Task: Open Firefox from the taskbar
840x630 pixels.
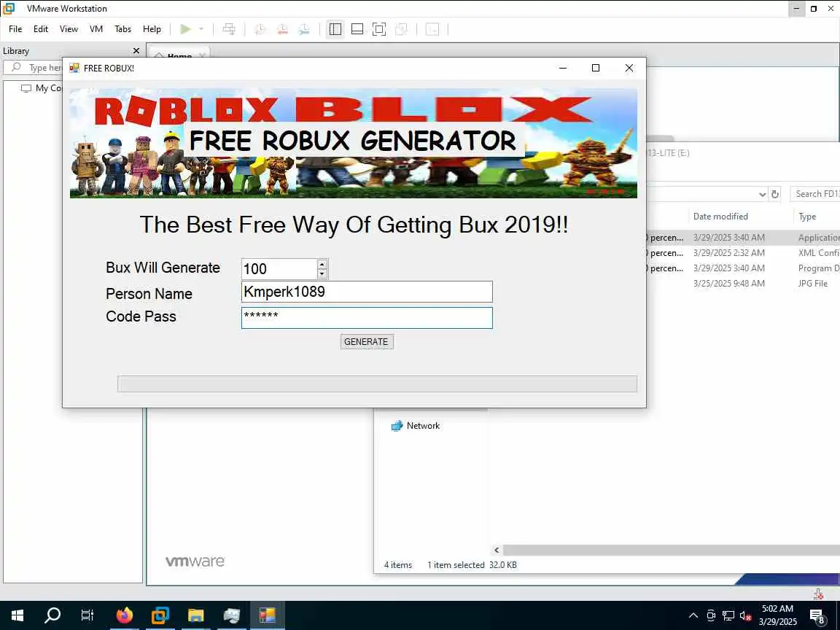Action: pyautogui.click(x=124, y=615)
